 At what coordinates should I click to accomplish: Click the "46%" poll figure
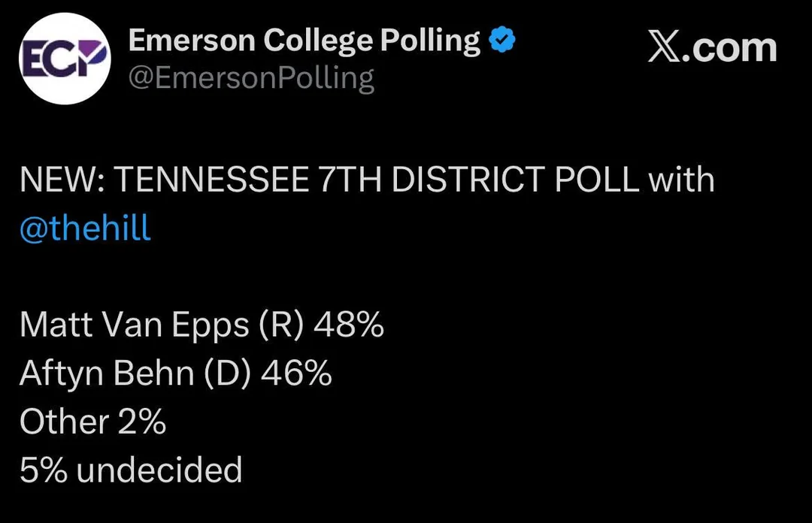[x=296, y=373]
